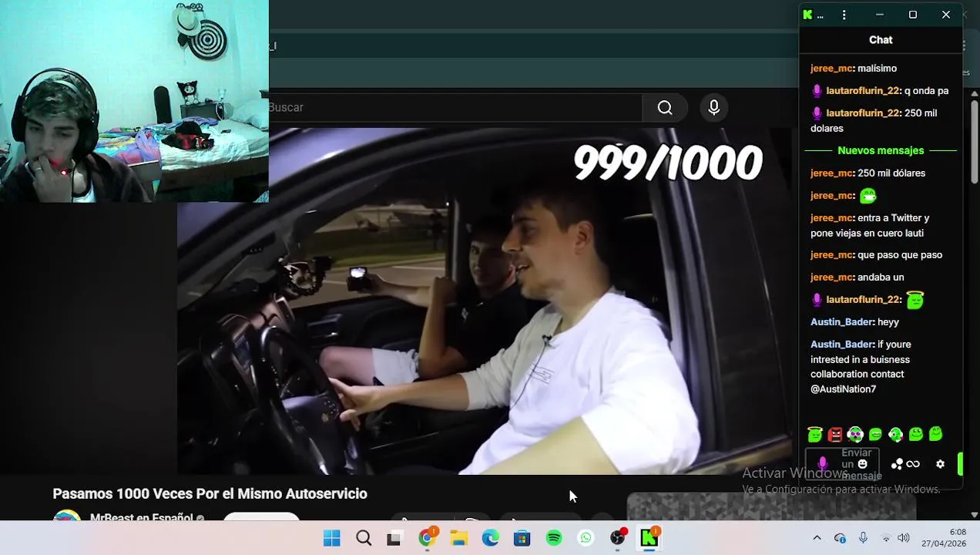Click the white subscribe pill button
Image resolution: width=980 pixels, height=555 pixels.
click(261, 516)
